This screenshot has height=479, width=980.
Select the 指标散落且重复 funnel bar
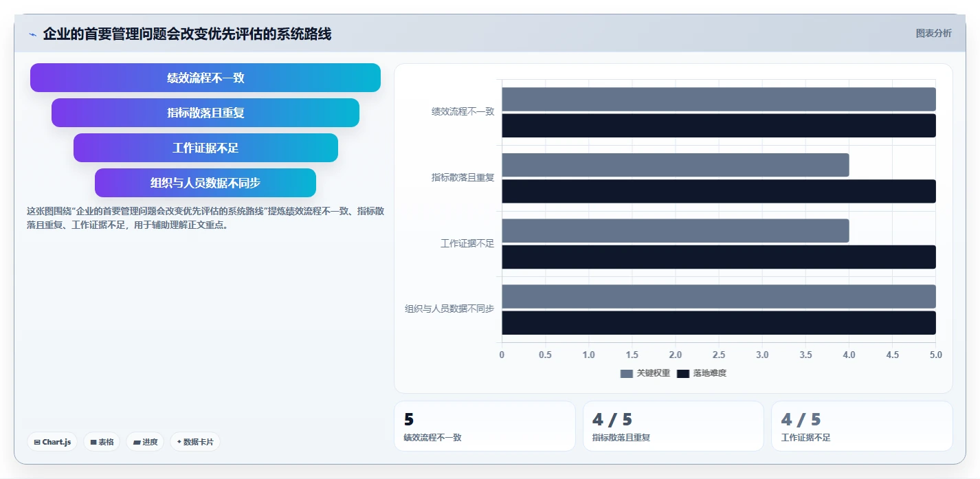coord(205,113)
